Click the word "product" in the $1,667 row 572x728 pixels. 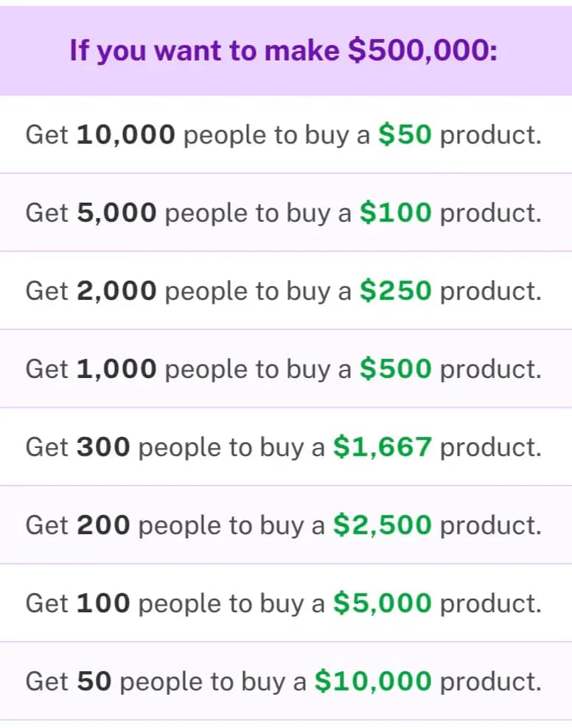(x=490, y=447)
